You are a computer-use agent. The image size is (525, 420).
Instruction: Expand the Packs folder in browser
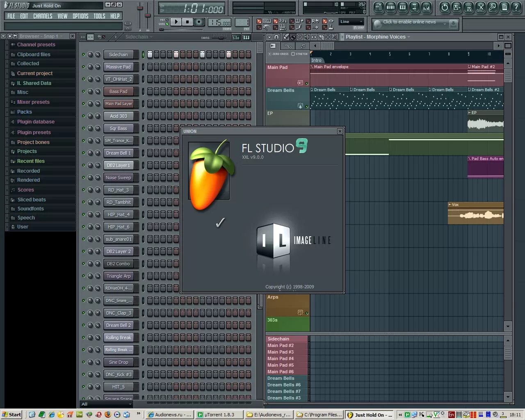(x=40, y=112)
